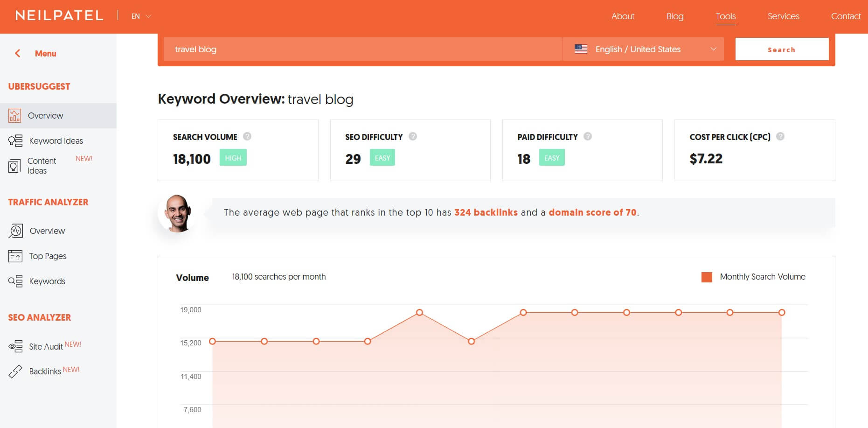Follow the 324 backlinks link
The height and width of the screenshot is (428, 868).
coord(486,212)
